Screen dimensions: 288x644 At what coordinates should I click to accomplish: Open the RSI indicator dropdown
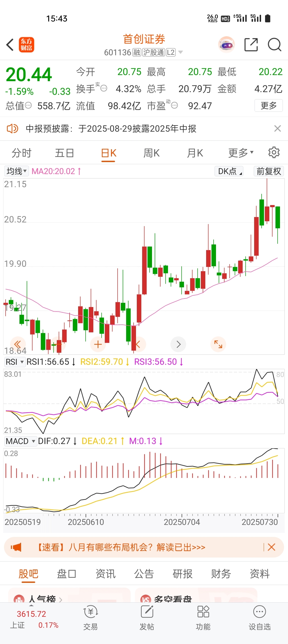tap(15, 362)
